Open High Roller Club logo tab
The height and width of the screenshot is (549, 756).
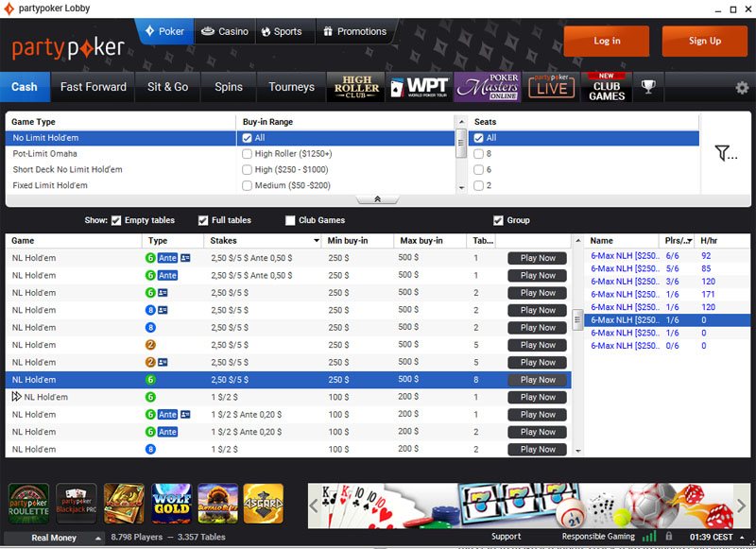coord(356,87)
